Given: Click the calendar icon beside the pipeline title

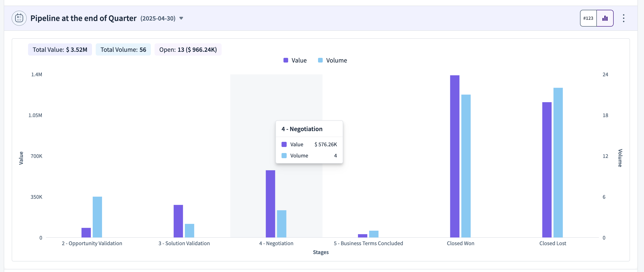Looking at the screenshot, I should (x=19, y=18).
